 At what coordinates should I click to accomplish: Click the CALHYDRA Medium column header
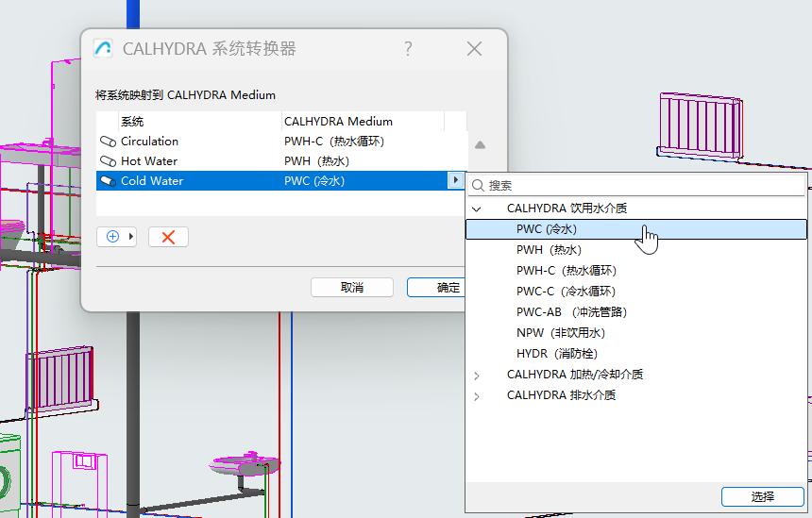[363, 122]
